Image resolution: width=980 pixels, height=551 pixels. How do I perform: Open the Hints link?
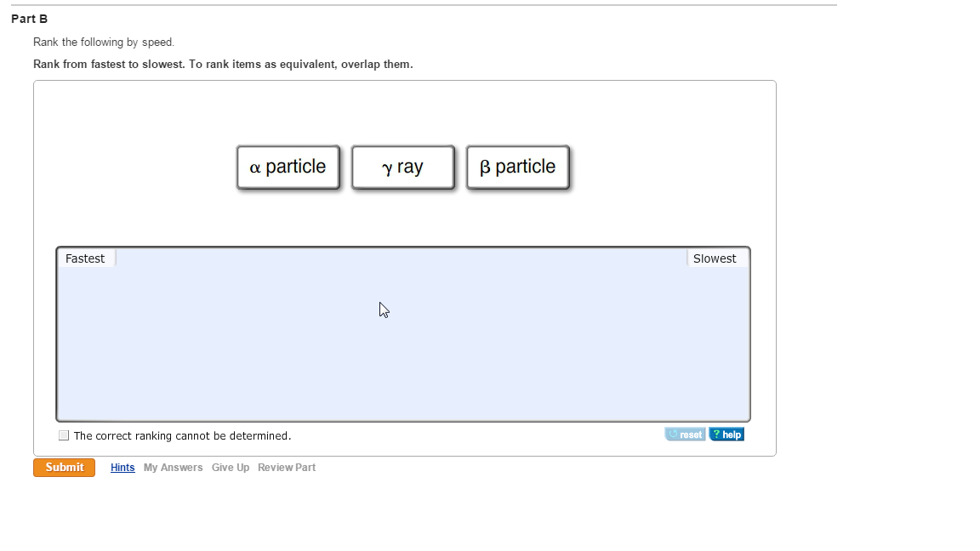(122, 468)
